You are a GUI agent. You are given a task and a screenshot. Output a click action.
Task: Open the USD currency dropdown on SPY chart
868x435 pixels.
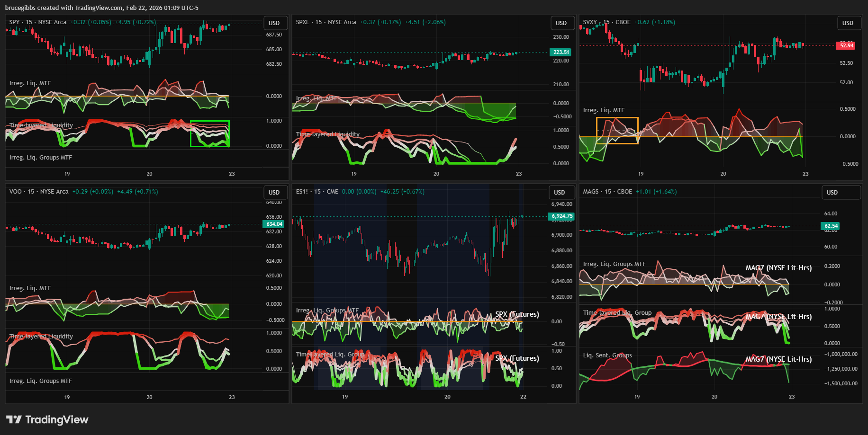(x=274, y=23)
